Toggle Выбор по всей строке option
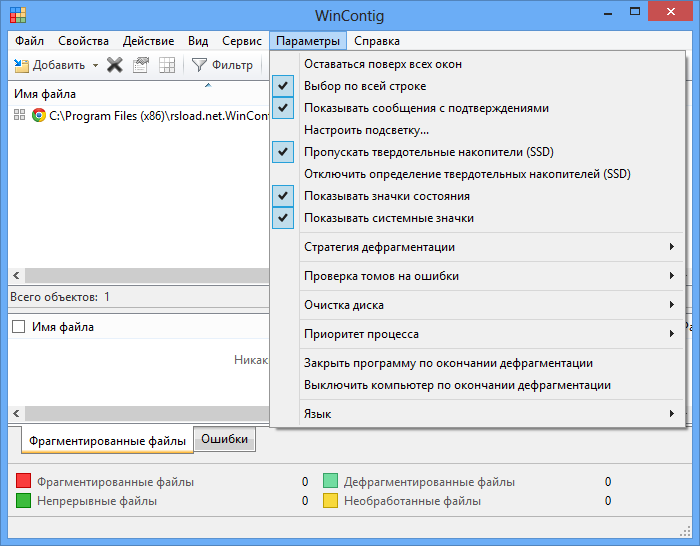Screen dimensions: 700x546 pos(478,86)
